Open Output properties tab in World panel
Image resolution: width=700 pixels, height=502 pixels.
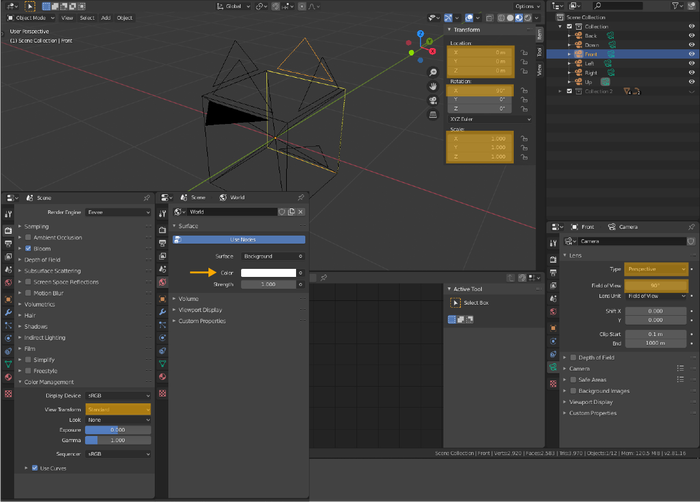162,243
